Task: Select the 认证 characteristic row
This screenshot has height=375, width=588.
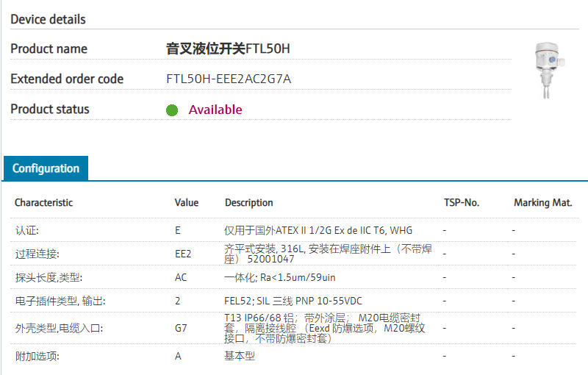Action: 26,230
